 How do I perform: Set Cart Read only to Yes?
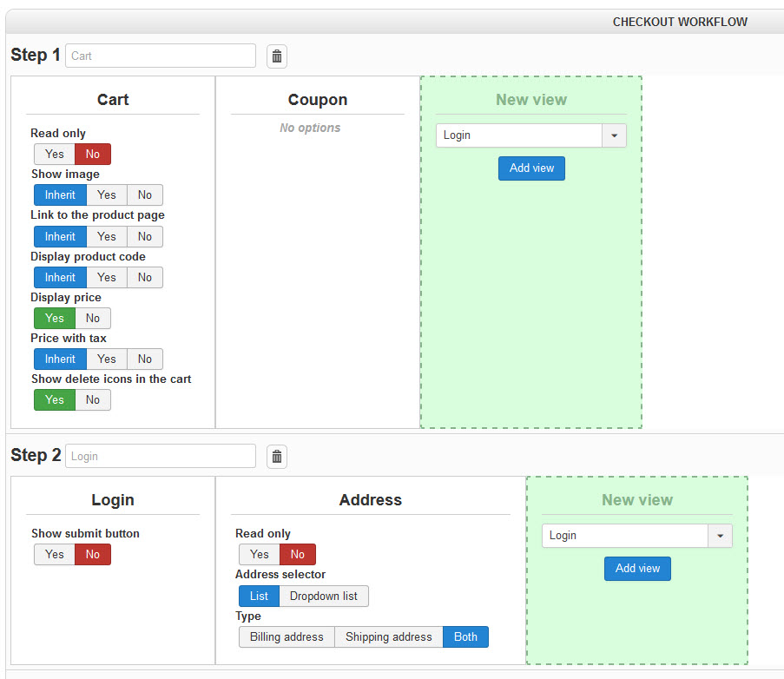tap(55, 154)
